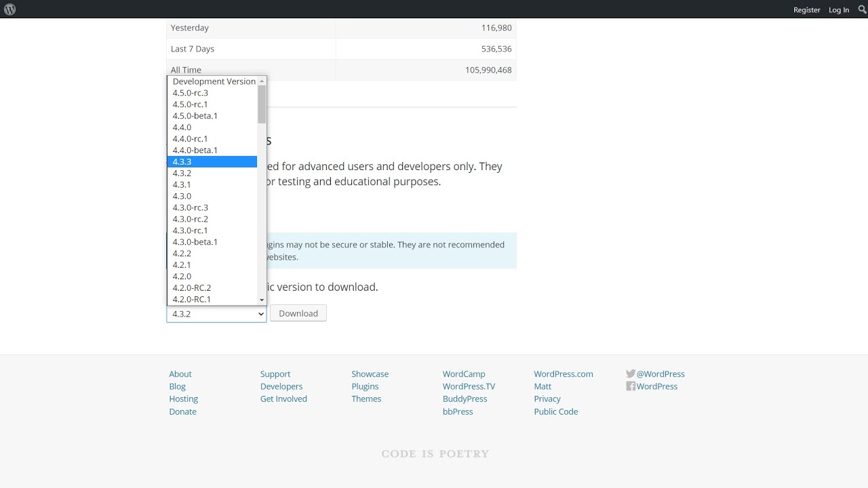Open the Register link
The width and height of the screenshot is (868, 488).
point(807,10)
